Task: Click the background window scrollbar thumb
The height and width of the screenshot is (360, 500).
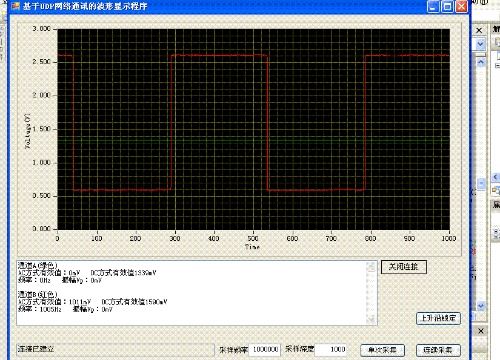Action: click(481, 184)
